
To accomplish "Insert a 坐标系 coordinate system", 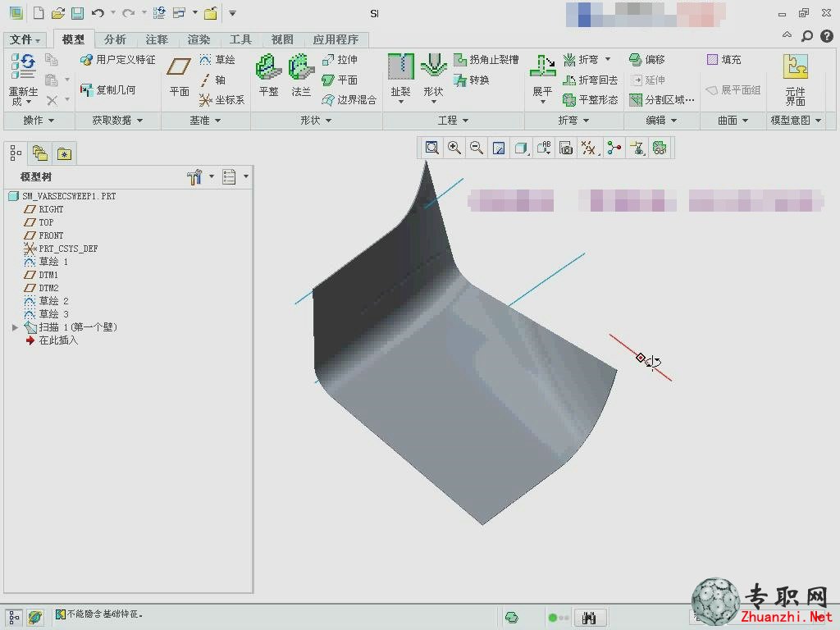I will (x=221, y=99).
